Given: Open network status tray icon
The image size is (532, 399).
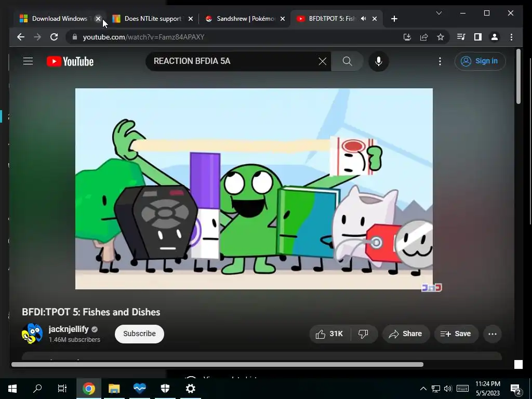Looking at the screenshot, I should (436, 389).
